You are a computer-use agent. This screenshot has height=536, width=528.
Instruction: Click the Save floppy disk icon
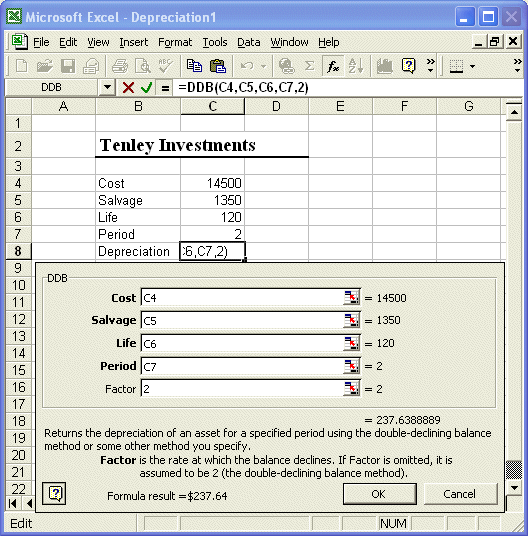coord(68,66)
